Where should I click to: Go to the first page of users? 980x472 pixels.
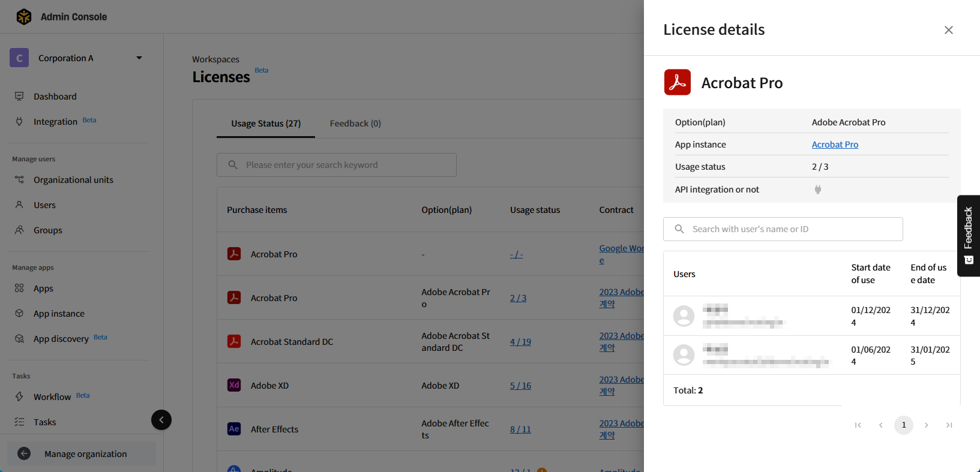pyautogui.click(x=858, y=425)
